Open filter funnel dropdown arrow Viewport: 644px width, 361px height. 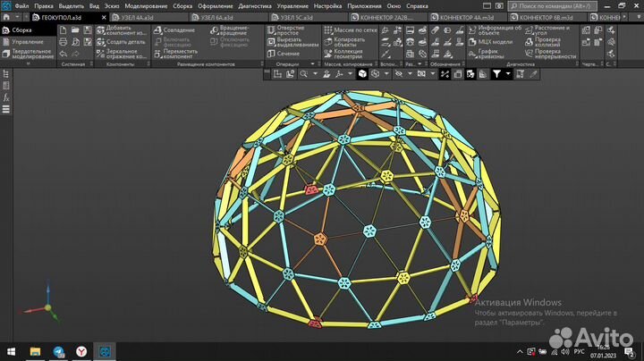pyautogui.click(x=508, y=74)
